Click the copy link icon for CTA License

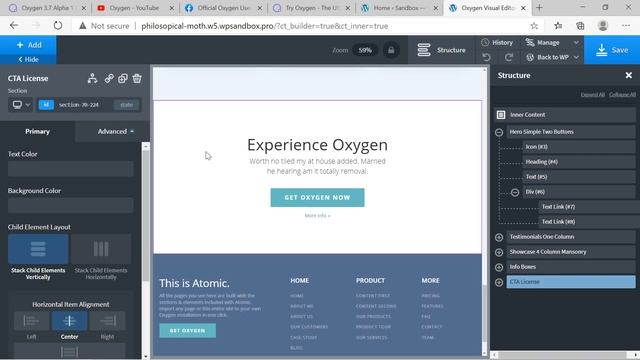coord(109,78)
